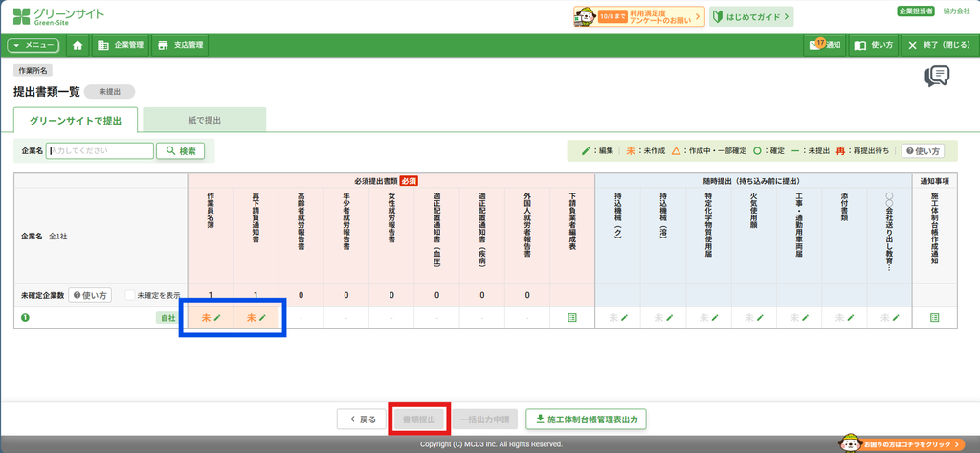Image resolution: width=980 pixels, height=453 pixels.
Task: Edit 作業員名簿 via its pencil icon
Action: tap(217, 318)
